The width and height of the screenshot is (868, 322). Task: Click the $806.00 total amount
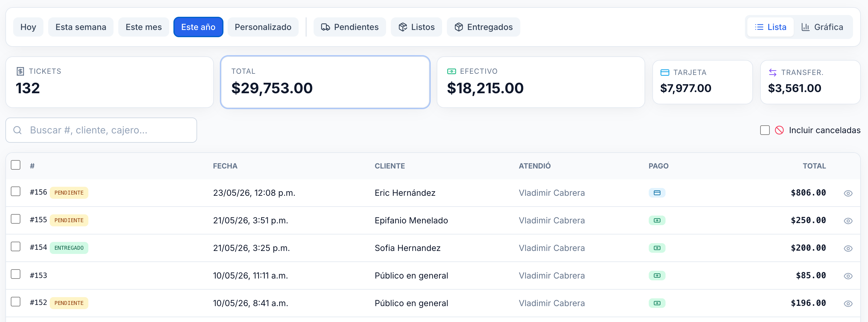[808, 193]
